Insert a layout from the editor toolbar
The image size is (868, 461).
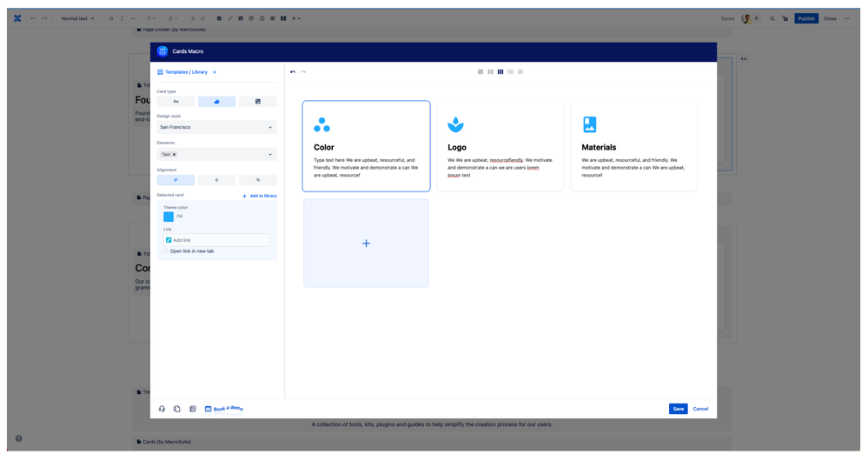tap(283, 18)
